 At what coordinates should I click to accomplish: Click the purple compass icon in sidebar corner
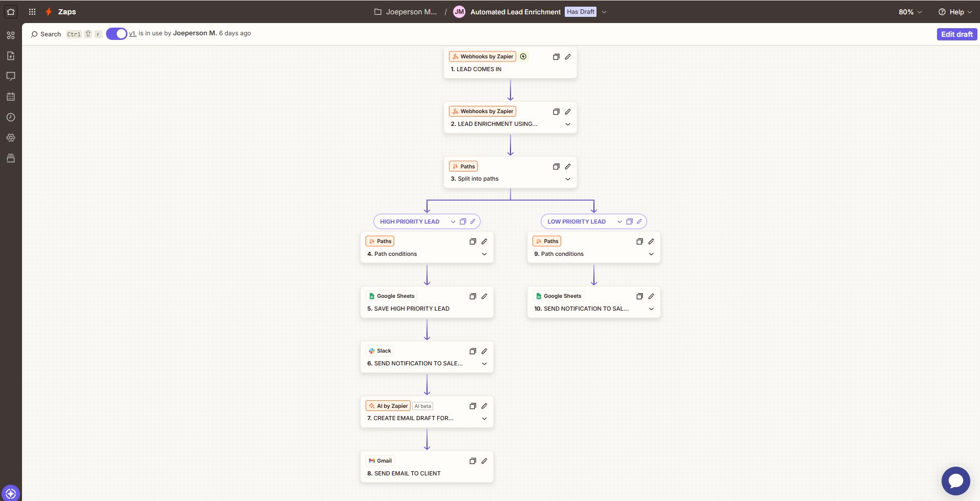pos(11,494)
